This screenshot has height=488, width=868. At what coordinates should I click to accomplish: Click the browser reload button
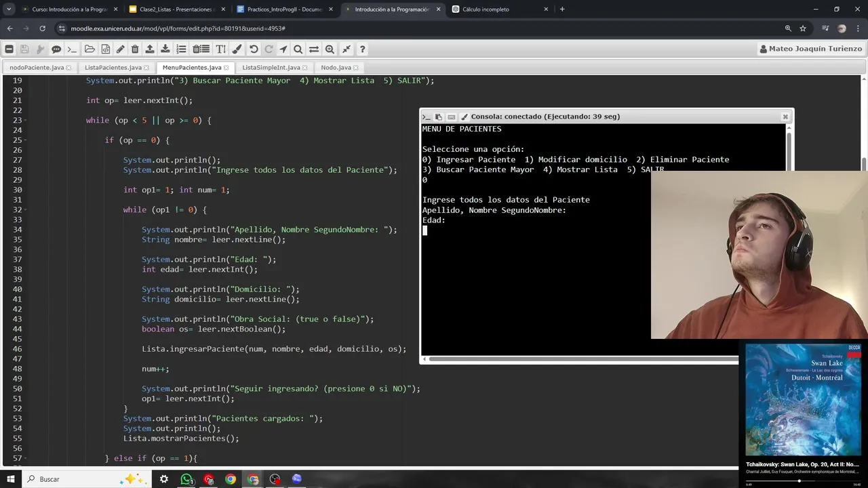point(42,28)
